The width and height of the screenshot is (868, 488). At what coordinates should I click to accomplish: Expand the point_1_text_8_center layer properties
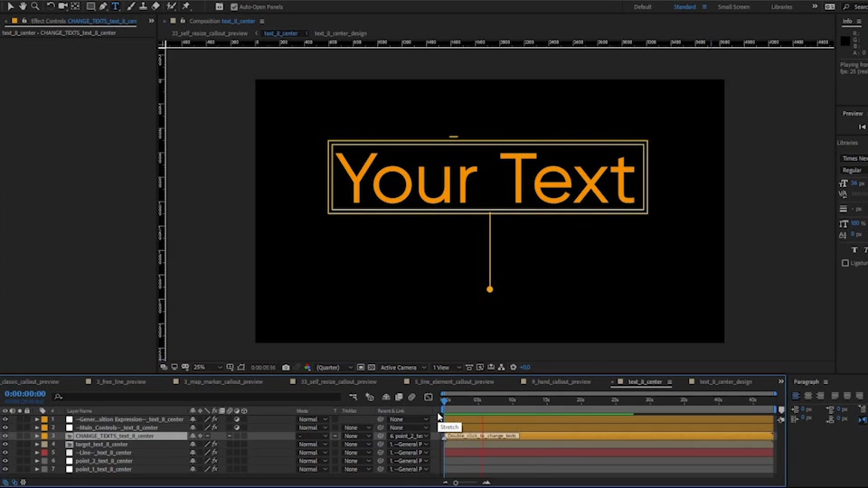coord(36,469)
